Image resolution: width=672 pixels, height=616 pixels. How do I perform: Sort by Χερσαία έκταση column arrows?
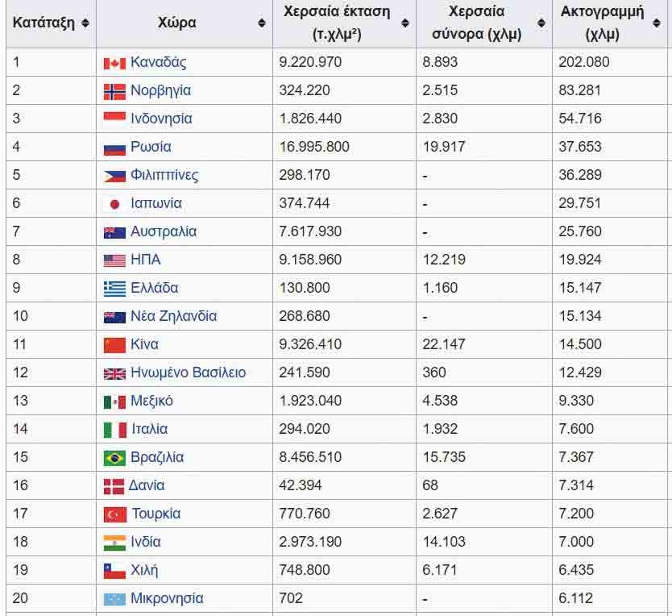[x=405, y=23]
